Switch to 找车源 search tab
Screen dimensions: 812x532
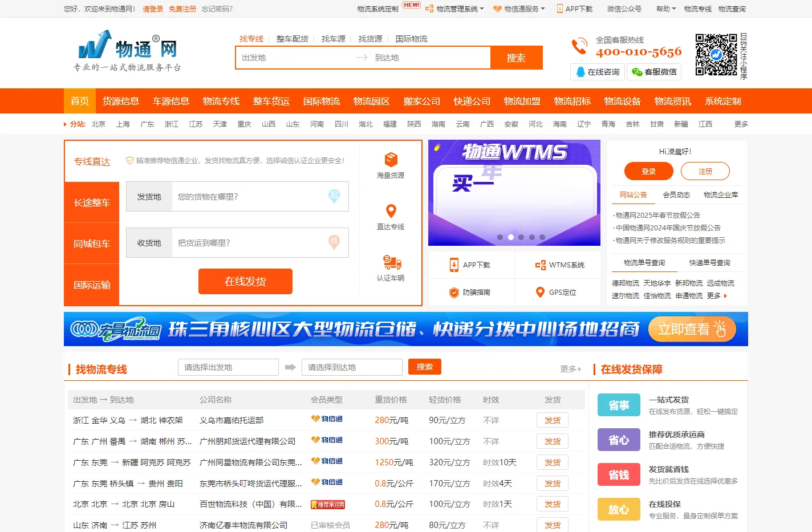[334, 39]
